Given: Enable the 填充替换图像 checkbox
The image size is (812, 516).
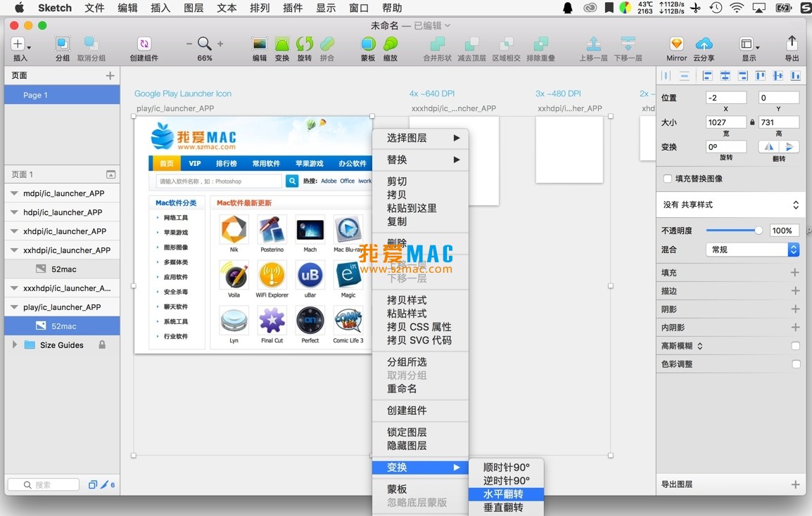Looking at the screenshot, I should coord(668,179).
